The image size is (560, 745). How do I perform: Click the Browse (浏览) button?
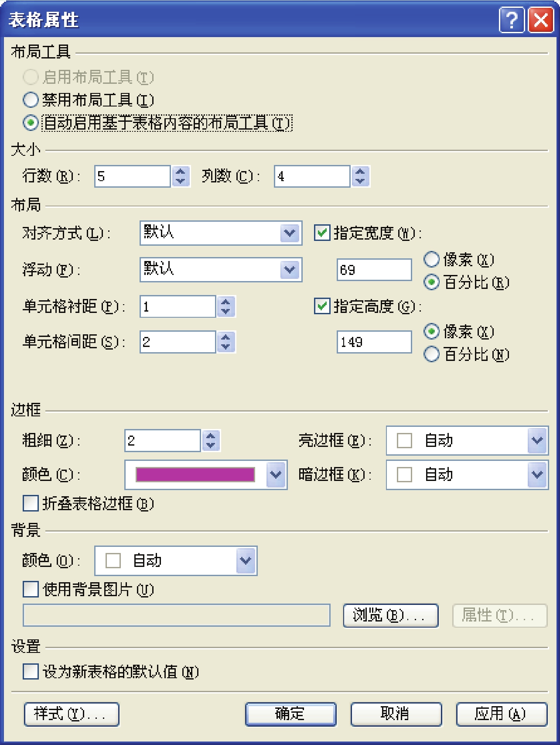390,615
